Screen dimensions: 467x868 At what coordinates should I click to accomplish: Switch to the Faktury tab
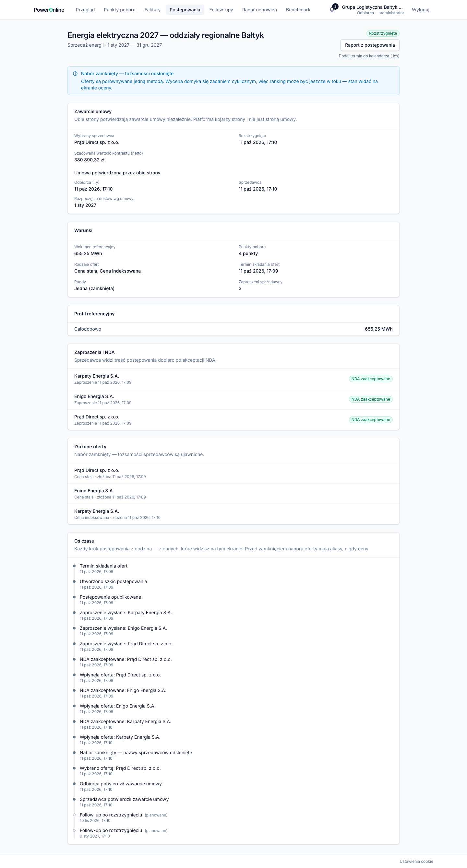coord(152,10)
